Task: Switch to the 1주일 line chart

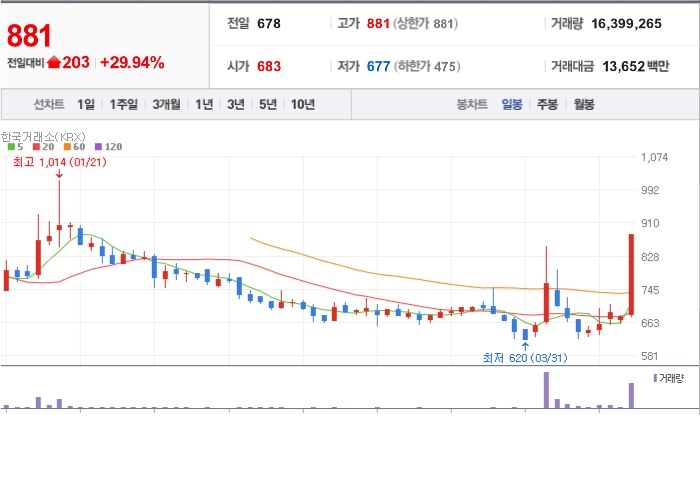Action: point(124,104)
